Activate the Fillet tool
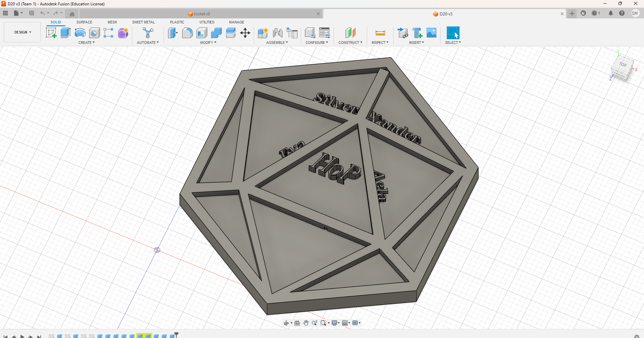Image resolution: width=644 pixels, height=338 pixels. [187, 33]
